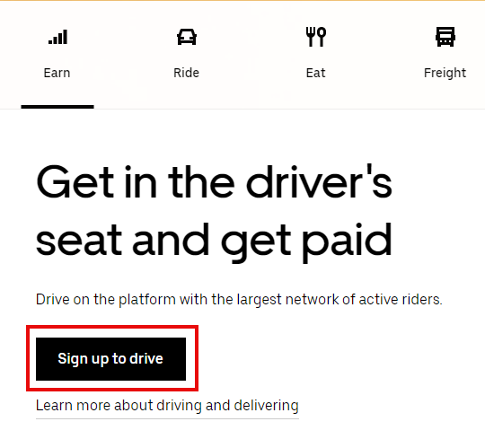Click the "Drive on the platform" description text
485x448 pixels.
[239, 299]
